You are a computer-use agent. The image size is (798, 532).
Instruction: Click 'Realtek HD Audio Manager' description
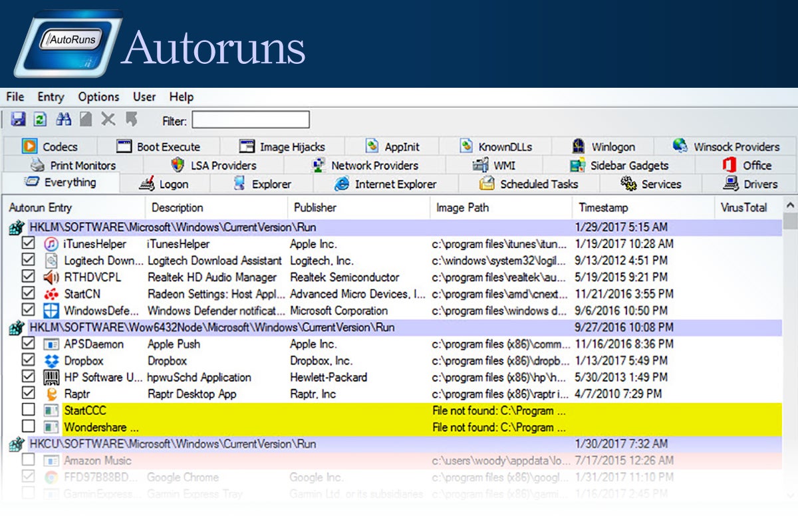click(212, 277)
